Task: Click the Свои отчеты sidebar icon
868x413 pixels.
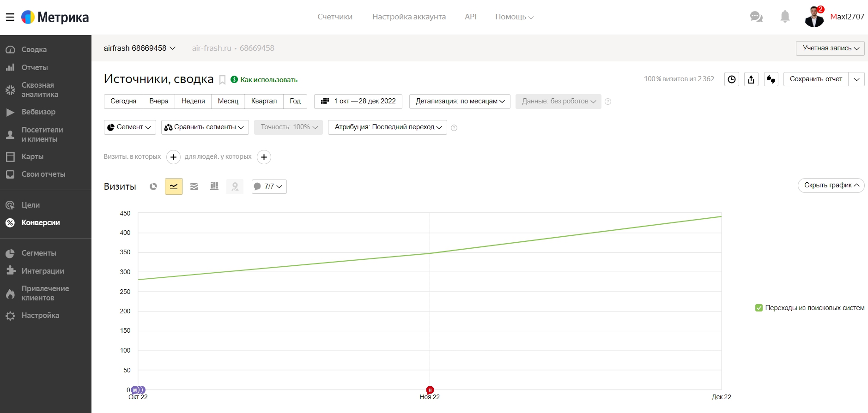Action: pos(10,174)
